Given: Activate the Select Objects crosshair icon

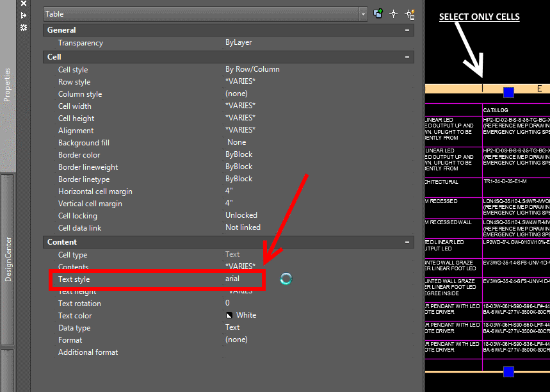Looking at the screenshot, I should tap(393, 13).
